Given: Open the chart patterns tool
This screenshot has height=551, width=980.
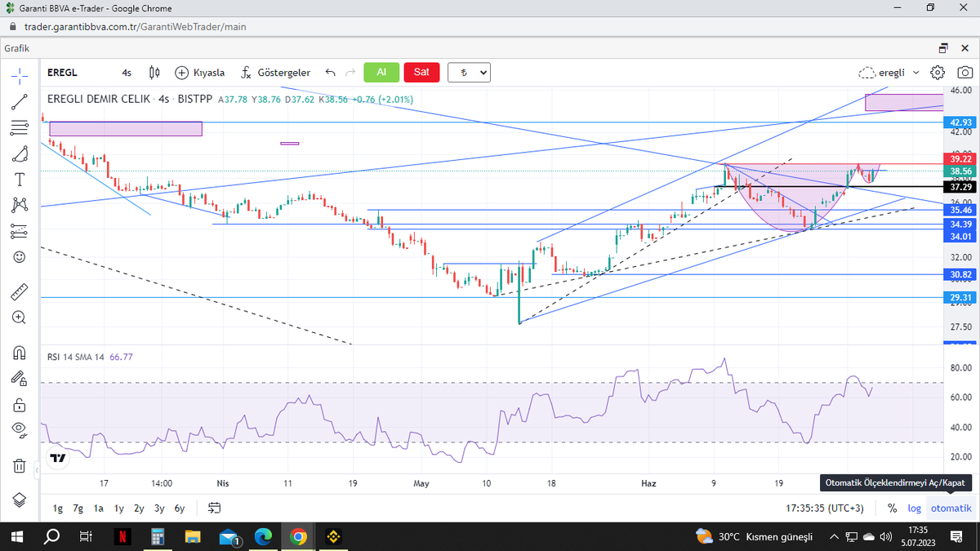Looking at the screenshot, I should pyautogui.click(x=20, y=206).
